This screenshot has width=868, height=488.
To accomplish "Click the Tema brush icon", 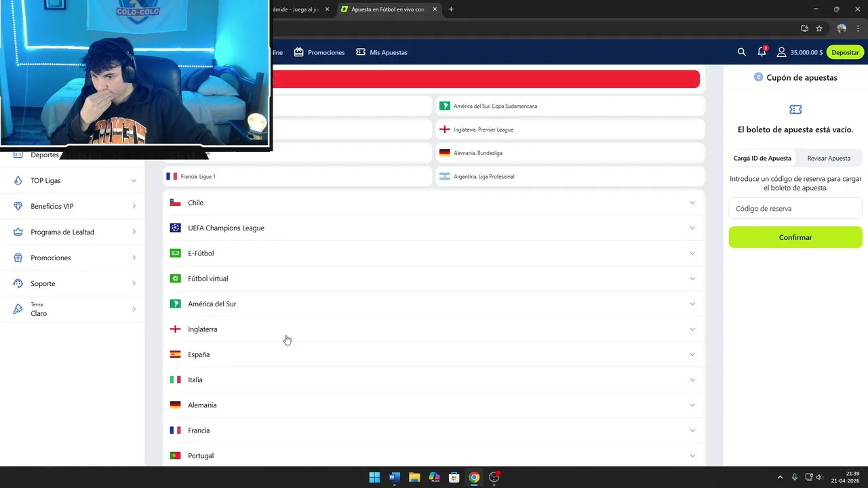I will [x=18, y=309].
